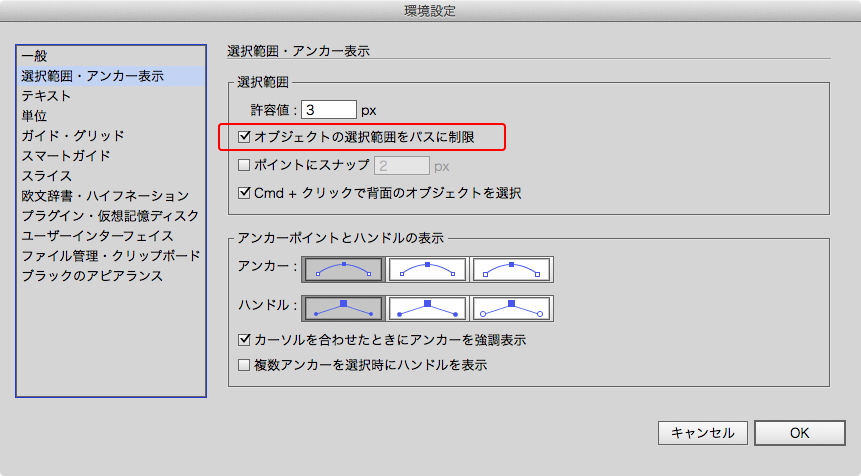861x476 pixels.
Task: Toggle Cmd + クリックで背面のオブジェクトを選択 checkbox
Action: [245, 192]
